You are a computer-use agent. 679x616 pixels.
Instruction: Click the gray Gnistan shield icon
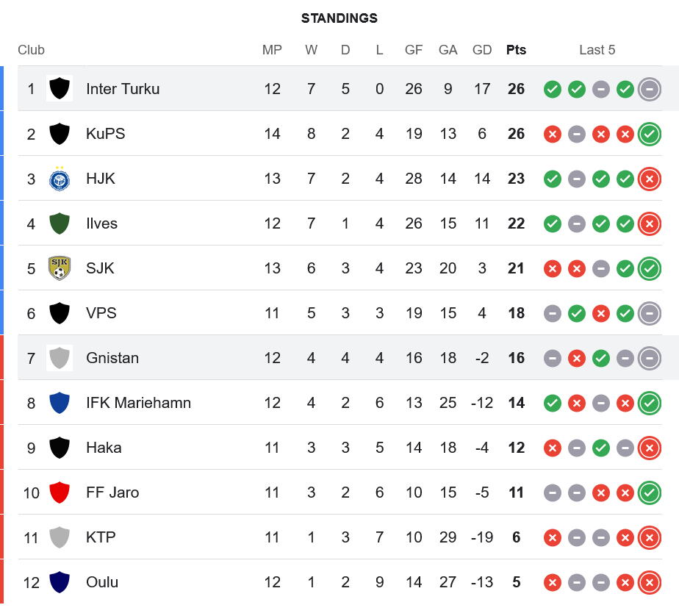[59, 358]
